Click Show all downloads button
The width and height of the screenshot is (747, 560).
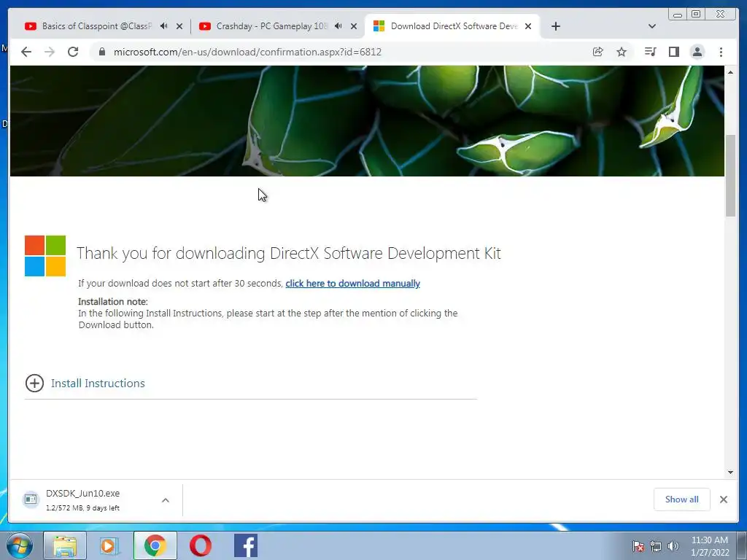[x=682, y=499]
